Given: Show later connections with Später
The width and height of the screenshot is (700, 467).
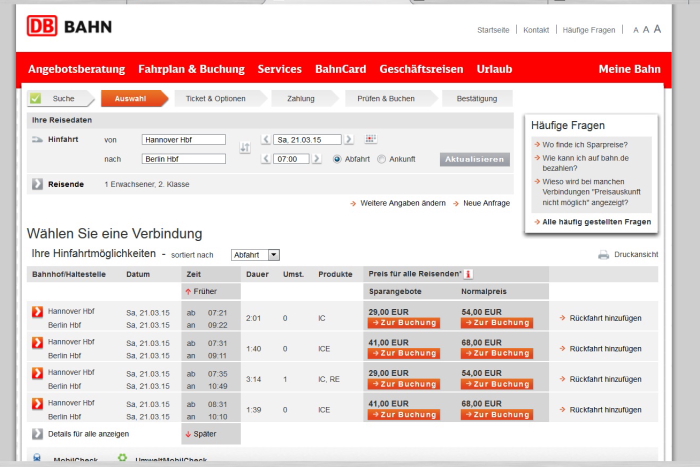Looking at the screenshot, I should (x=201, y=434).
